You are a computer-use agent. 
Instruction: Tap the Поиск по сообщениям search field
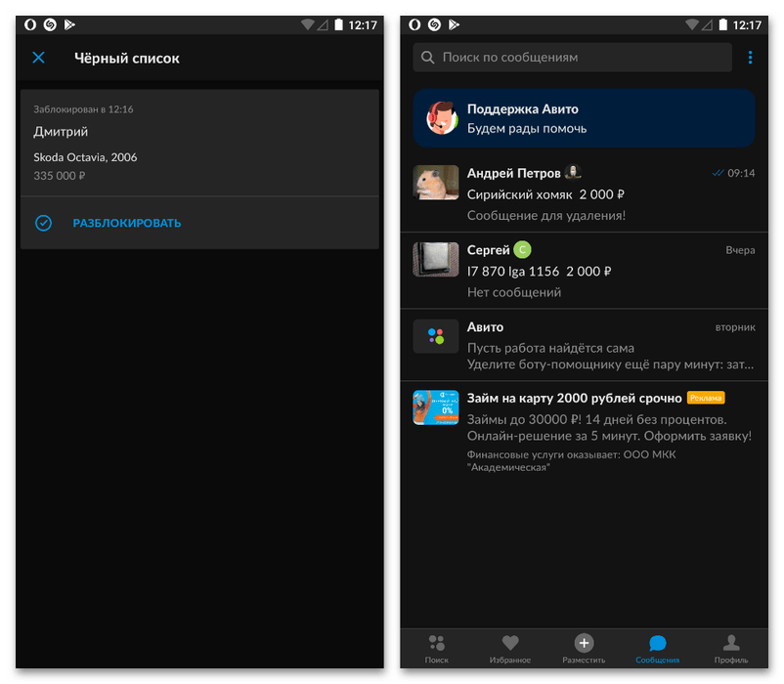point(572,58)
